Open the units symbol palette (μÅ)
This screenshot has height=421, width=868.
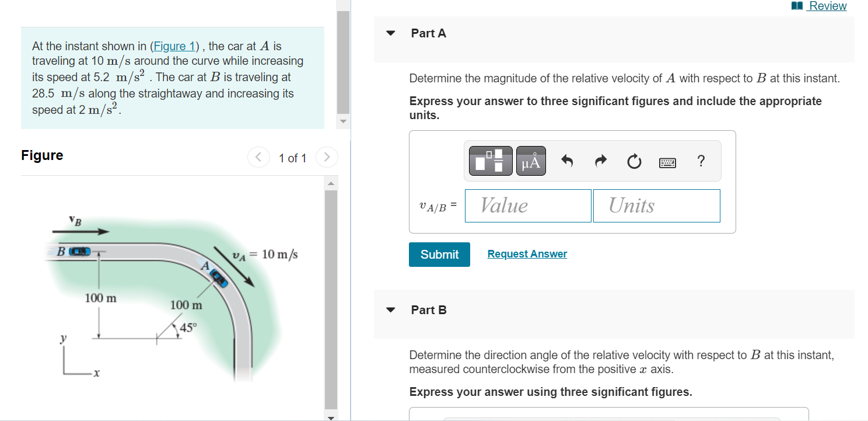[531, 160]
